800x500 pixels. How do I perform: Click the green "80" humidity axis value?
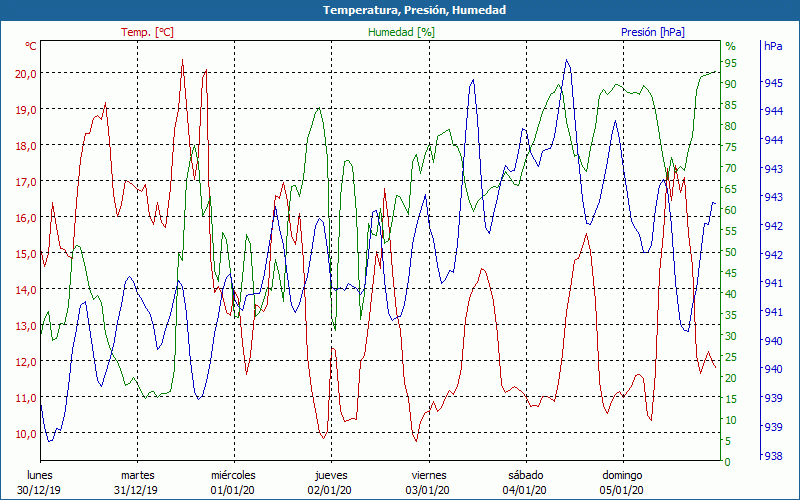(731, 126)
